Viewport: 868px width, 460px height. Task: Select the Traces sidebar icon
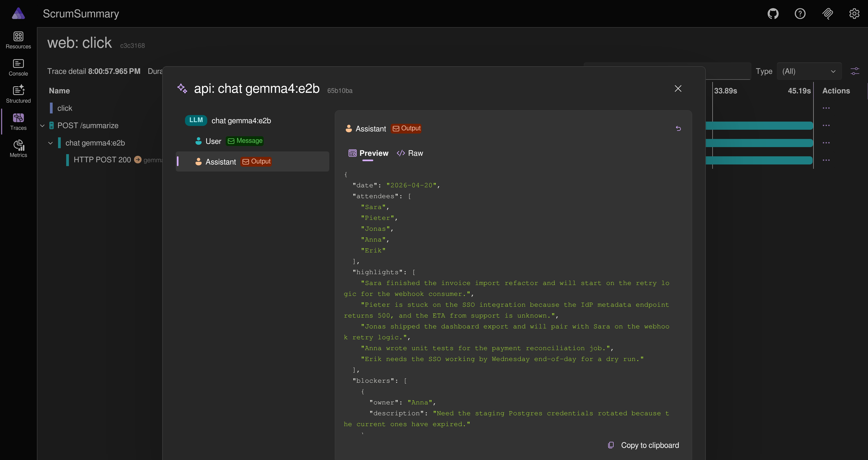pos(18,121)
